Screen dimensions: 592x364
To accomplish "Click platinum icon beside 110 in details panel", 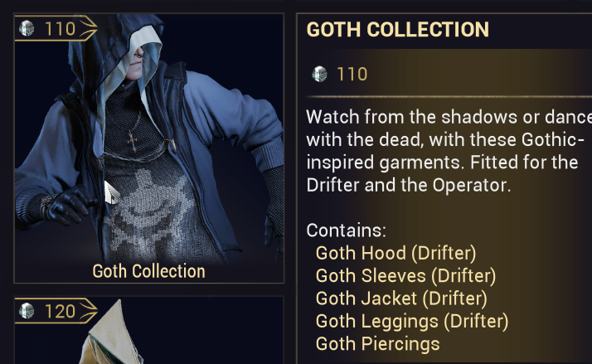I will (x=319, y=74).
